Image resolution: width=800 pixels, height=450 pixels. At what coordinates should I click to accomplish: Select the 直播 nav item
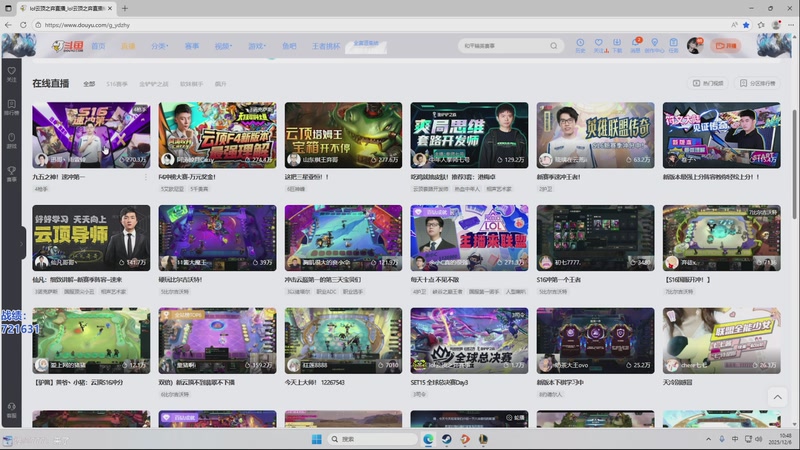click(128, 46)
